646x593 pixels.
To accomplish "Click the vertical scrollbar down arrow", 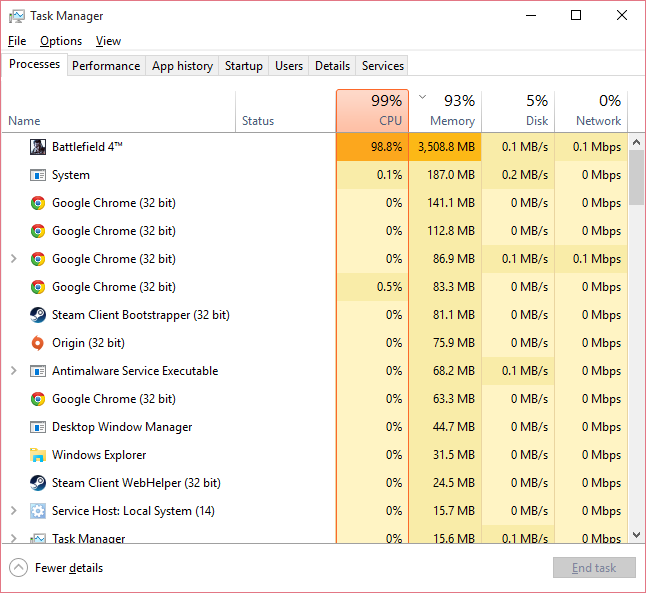I will pyautogui.click(x=636, y=535).
